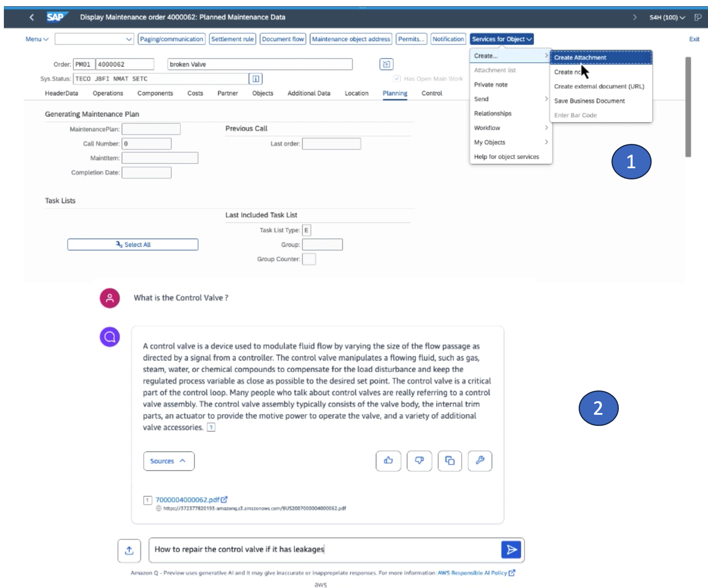Switch to the Objects tab
Viewport: 708px width, 588px height.
click(x=263, y=93)
